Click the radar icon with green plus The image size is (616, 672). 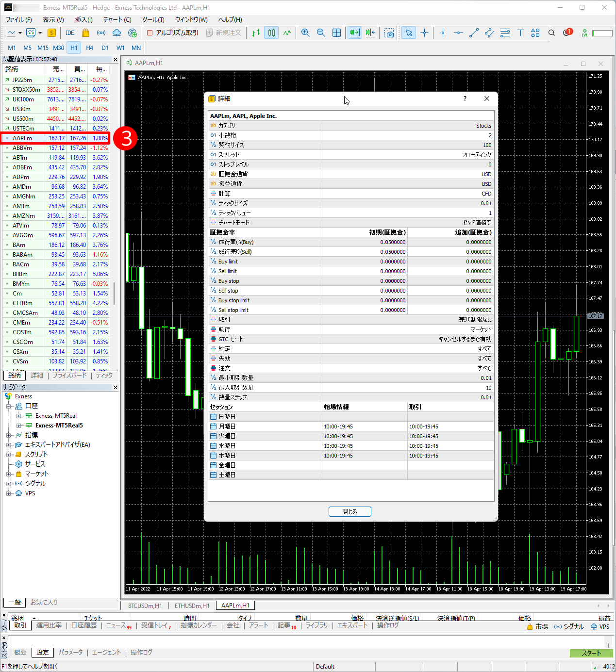pos(133,33)
